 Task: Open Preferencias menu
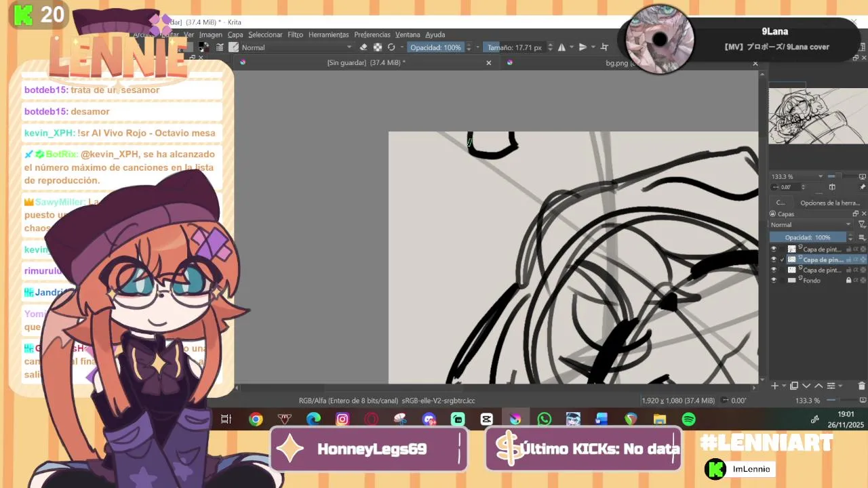pos(372,35)
